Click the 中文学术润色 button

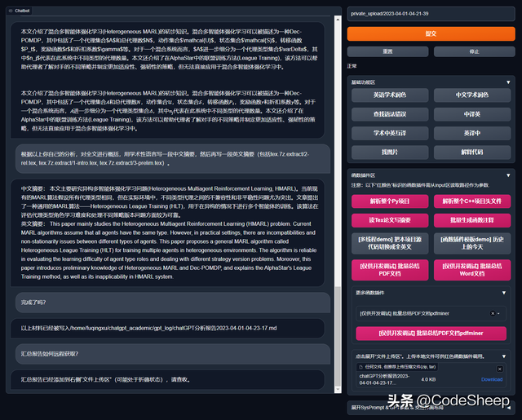(x=472, y=95)
